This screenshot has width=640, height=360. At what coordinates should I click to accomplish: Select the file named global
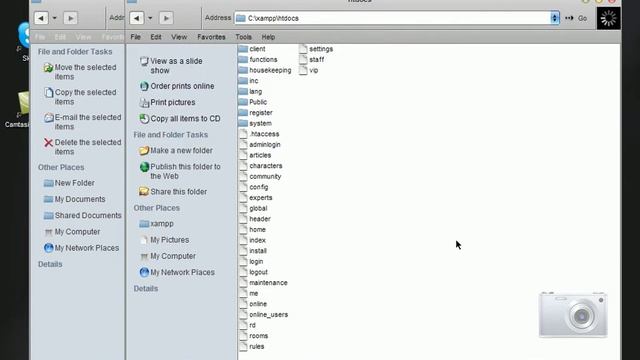(x=258, y=209)
